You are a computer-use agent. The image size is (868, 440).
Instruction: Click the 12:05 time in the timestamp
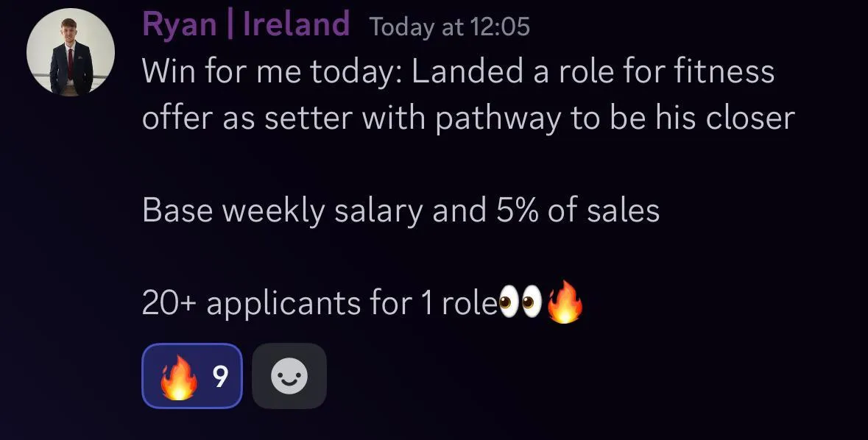[x=498, y=26]
